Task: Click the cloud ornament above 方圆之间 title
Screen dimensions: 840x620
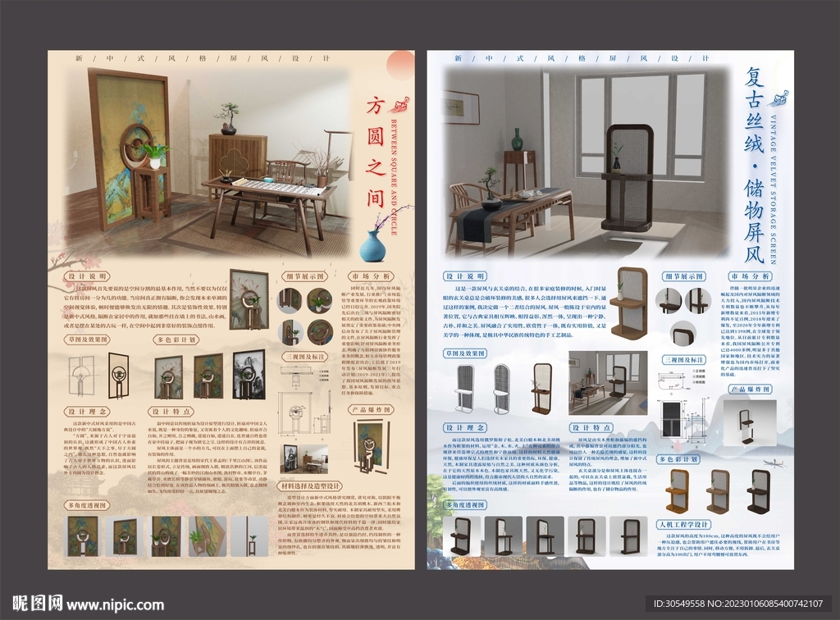Action: (401, 104)
